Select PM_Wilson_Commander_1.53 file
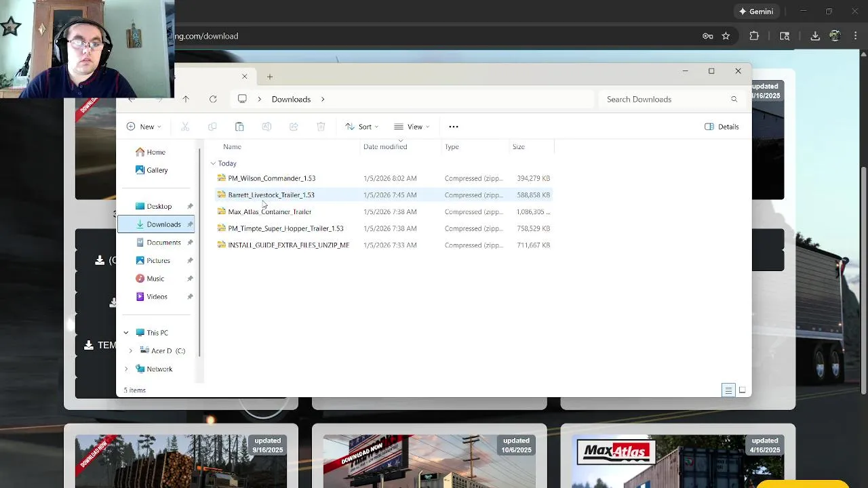Image resolution: width=868 pixels, height=488 pixels. coord(383,178)
